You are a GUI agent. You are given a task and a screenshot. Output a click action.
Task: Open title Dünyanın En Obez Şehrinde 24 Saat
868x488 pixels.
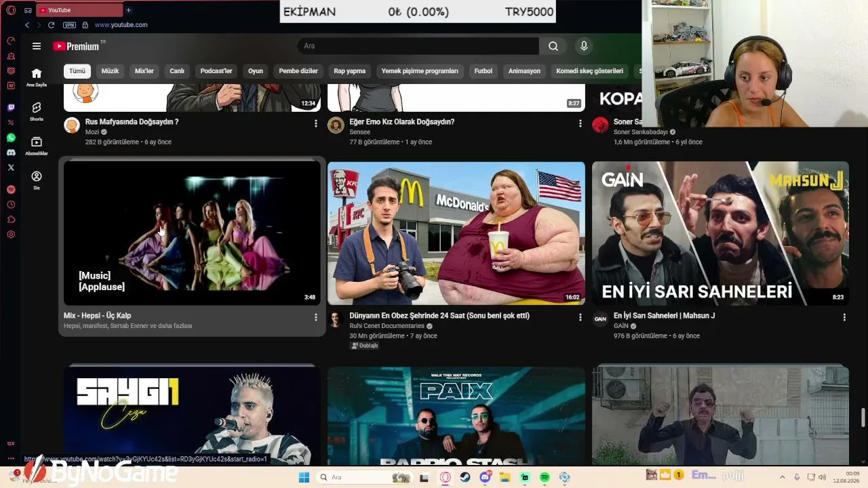[439, 316]
